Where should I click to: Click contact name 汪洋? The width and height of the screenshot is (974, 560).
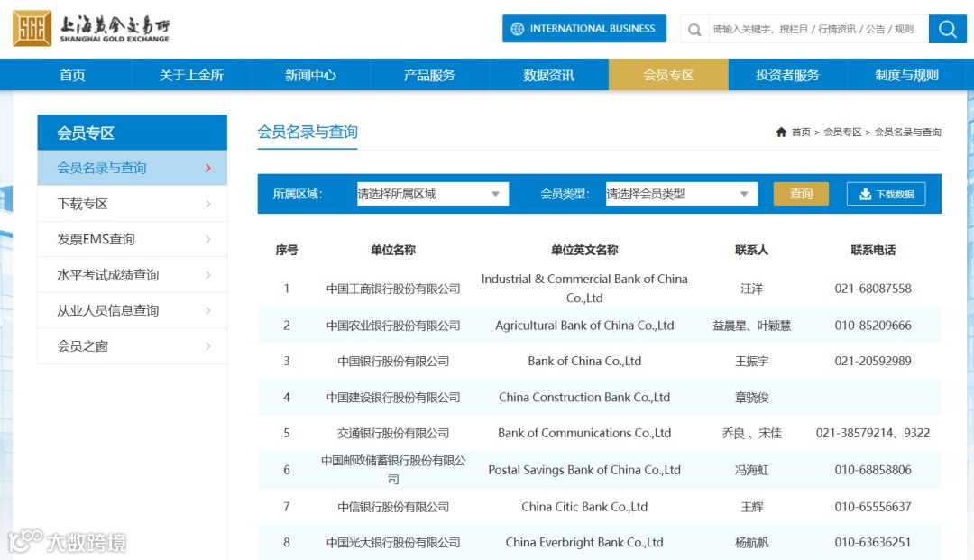click(751, 289)
